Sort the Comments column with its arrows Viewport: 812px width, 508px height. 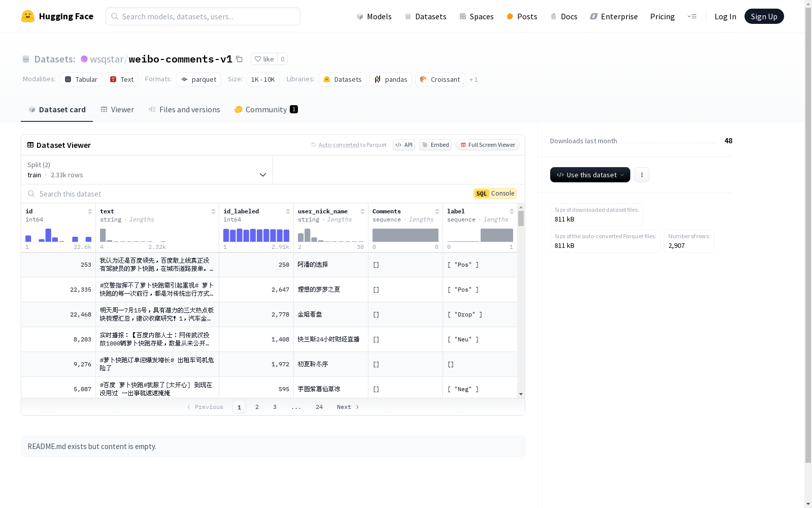(437, 211)
